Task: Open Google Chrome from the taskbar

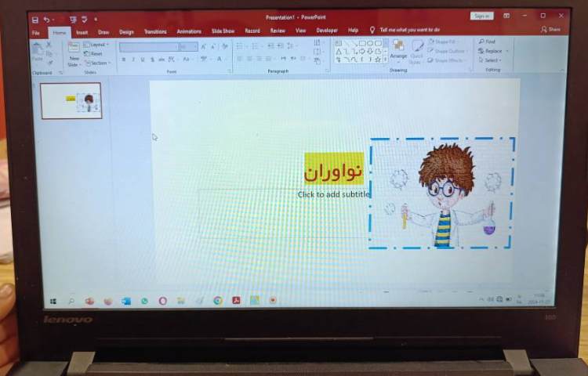Action: pos(217,300)
